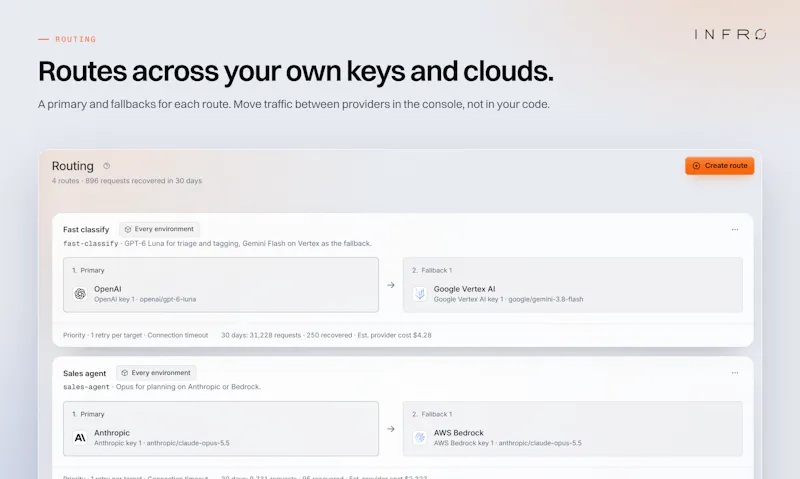
Task: Open the INFRO logo link
Action: [x=730, y=34]
